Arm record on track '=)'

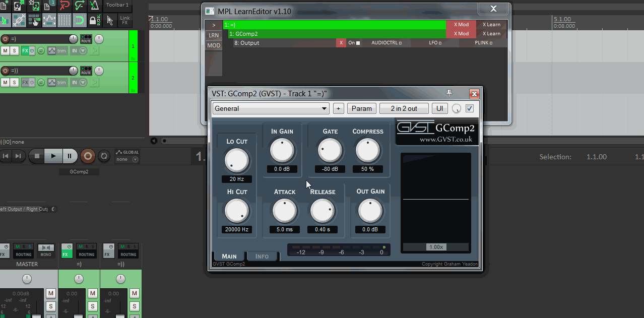point(5,39)
